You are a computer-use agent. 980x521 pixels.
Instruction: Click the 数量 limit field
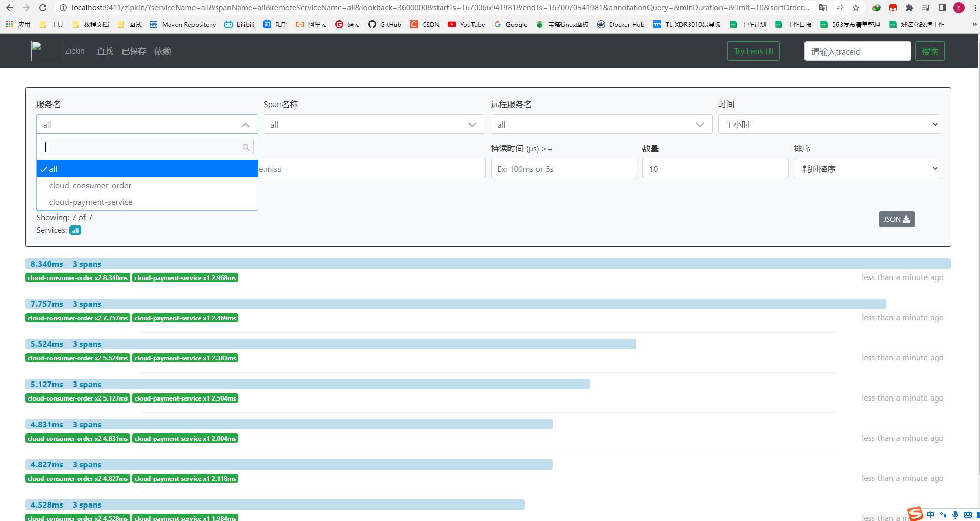(x=715, y=168)
